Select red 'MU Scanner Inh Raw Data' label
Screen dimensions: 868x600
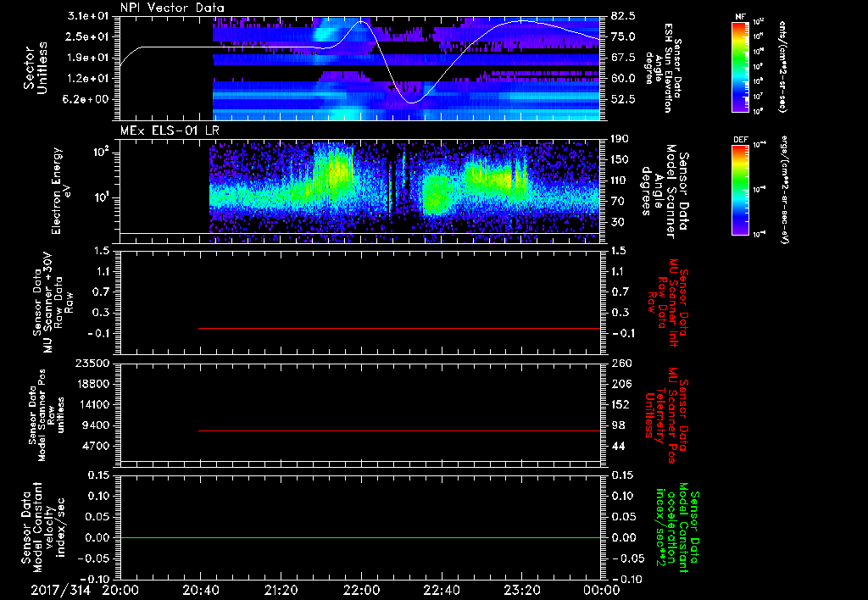[x=667, y=303]
